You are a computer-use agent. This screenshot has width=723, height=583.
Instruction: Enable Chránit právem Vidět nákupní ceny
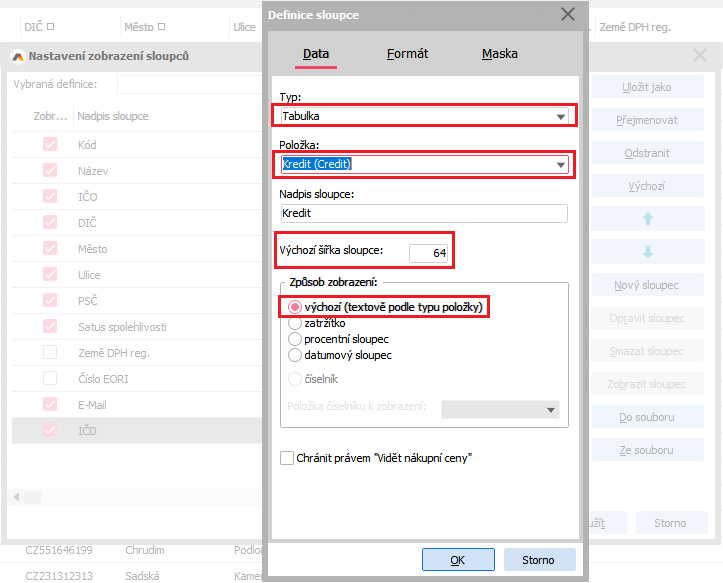pyautogui.click(x=288, y=458)
